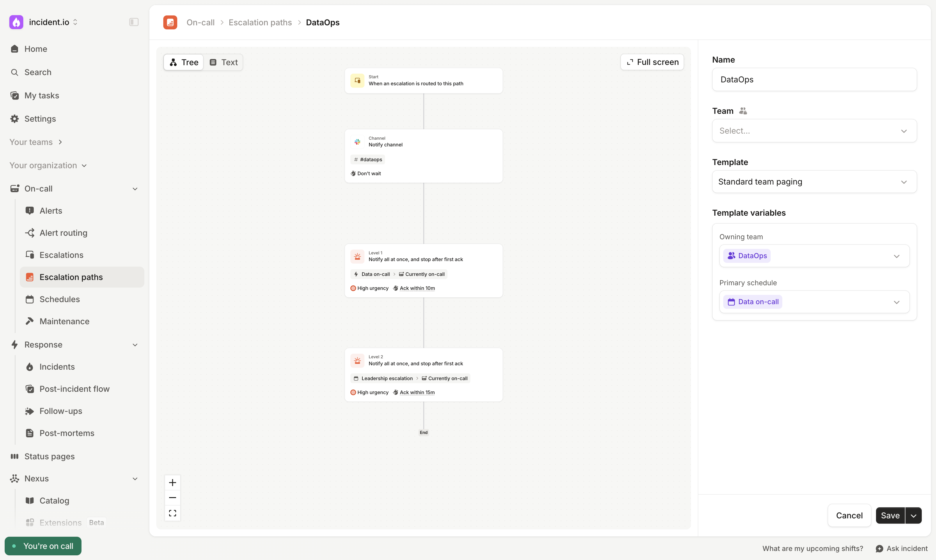Viewport: 936px width, 560px height.
Task: Zoom in on the tree canvas
Action: [x=172, y=483]
